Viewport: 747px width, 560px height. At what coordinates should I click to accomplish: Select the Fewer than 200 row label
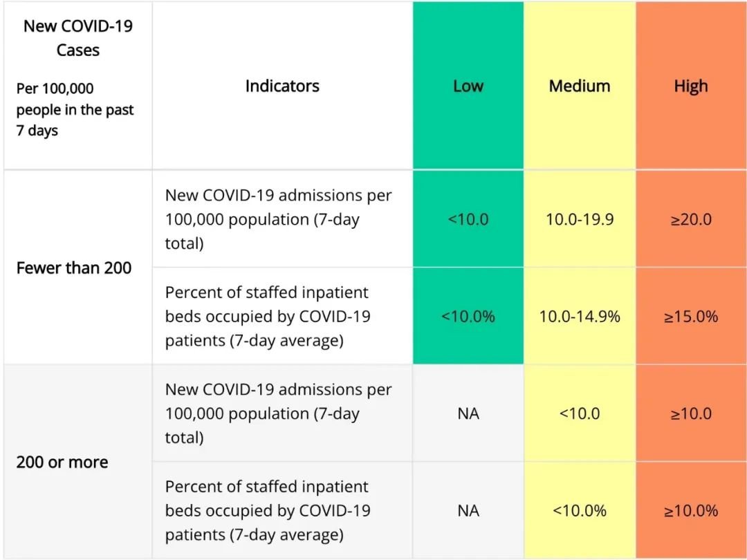pyautogui.click(x=74, y=268)
